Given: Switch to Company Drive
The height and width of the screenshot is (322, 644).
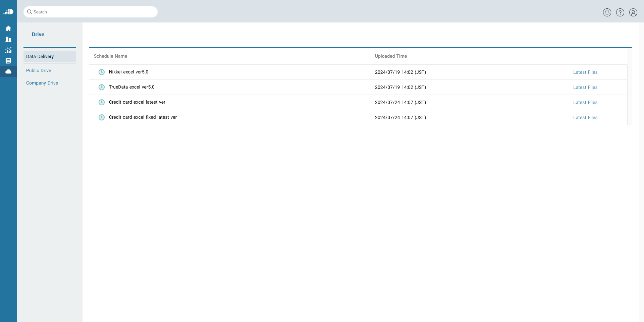Looking at the screenshot, I should [x=42, y=83].
